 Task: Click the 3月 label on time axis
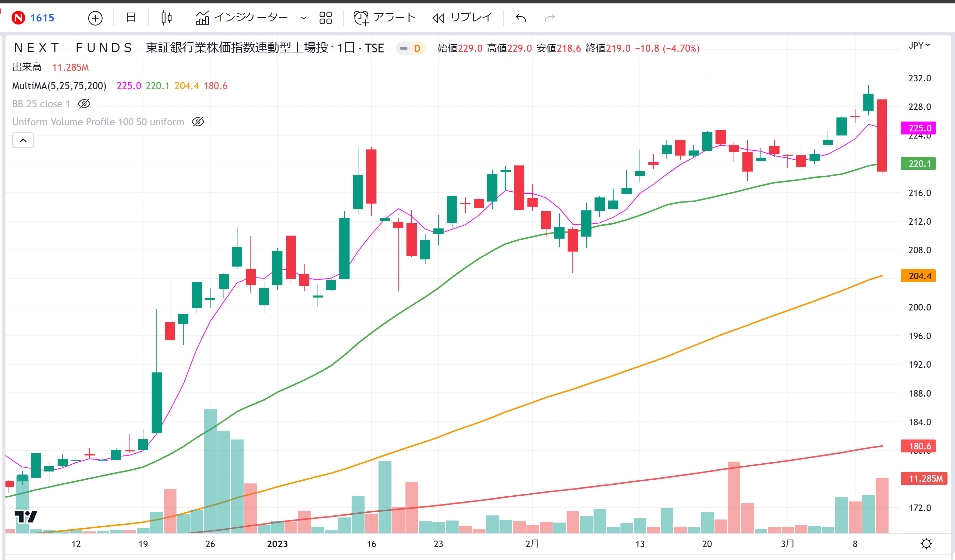[x=787, y=544]
